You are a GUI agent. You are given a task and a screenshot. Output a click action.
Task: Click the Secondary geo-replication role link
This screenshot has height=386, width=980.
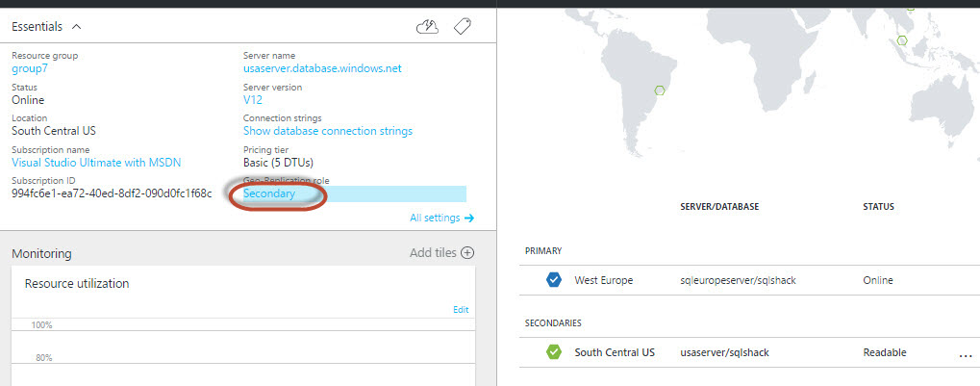click(x=269, y=193)
